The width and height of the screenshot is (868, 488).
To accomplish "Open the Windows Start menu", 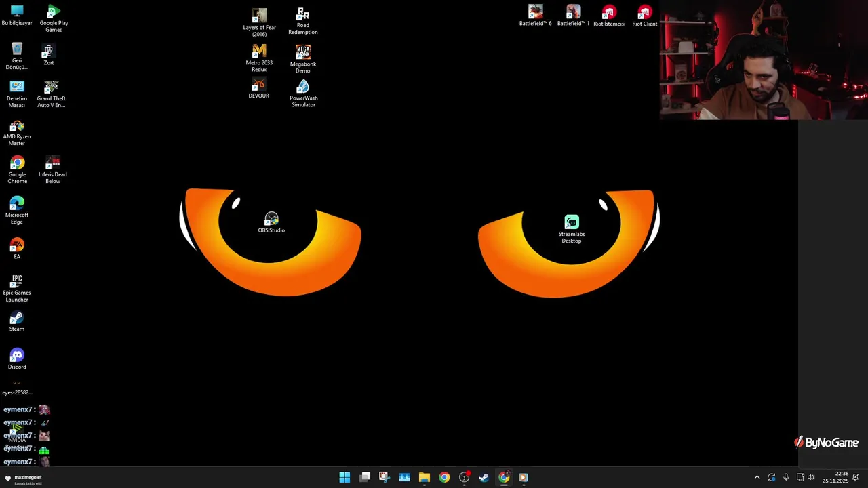I will [x=344, y=477].
